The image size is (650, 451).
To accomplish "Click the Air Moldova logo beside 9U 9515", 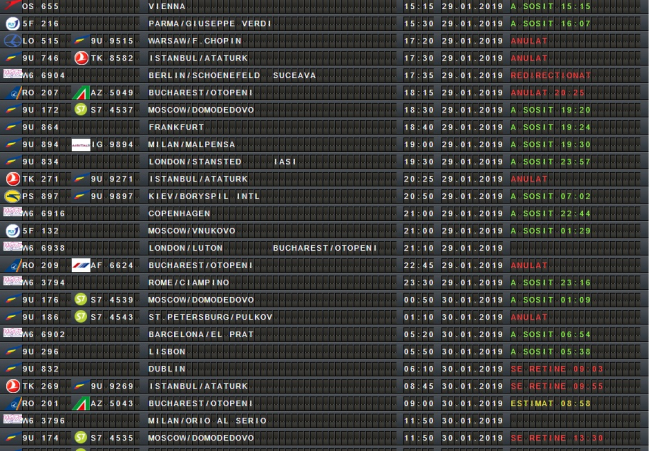I will tap(81, 41).
